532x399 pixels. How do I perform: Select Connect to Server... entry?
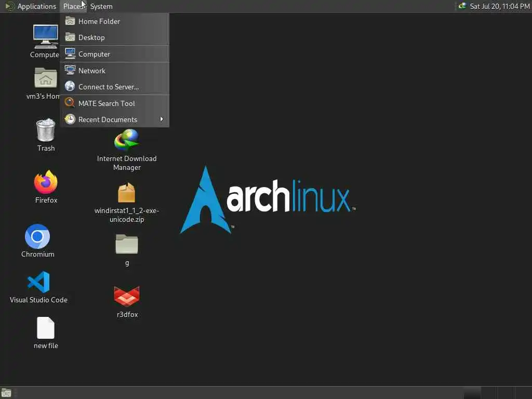click(114, 87)
